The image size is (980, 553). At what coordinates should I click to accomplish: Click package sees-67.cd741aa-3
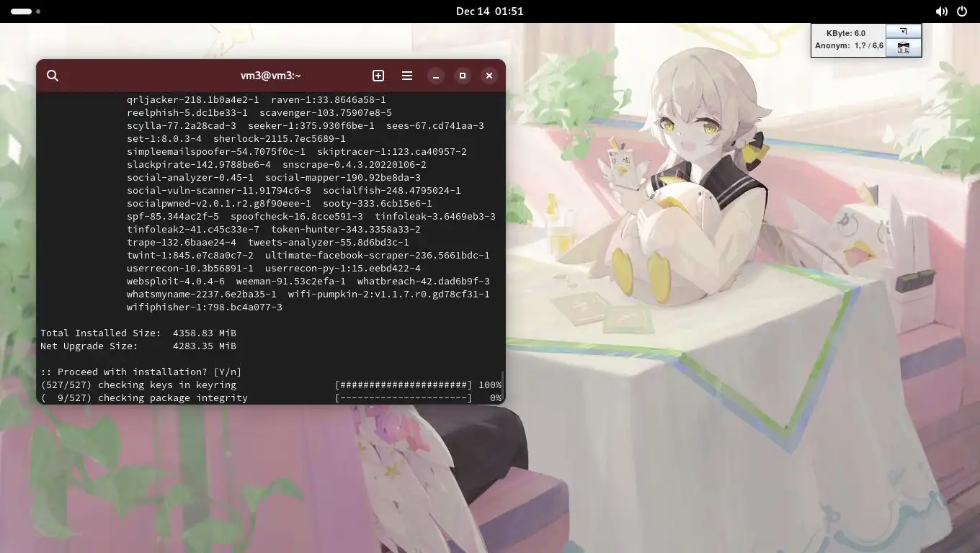click(x=435, y=126)
